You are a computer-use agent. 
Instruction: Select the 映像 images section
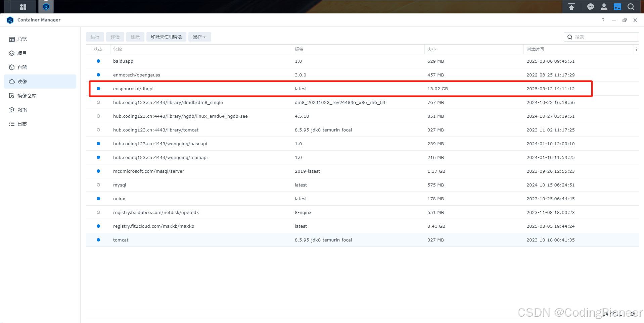pos(40,82)
